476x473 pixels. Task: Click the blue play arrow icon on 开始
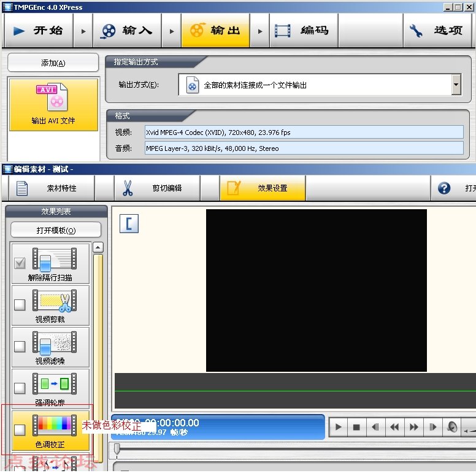19,31
